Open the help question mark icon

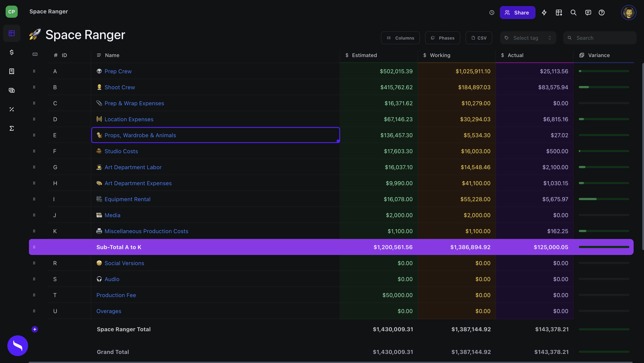click(x=601, y=13)
